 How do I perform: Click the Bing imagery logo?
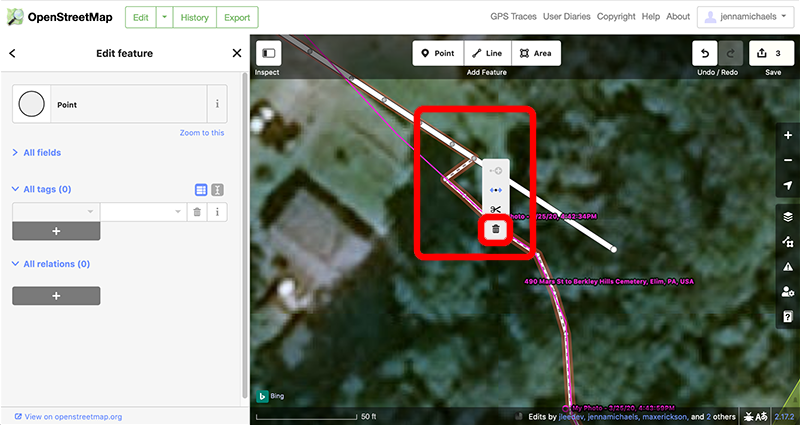coord(270,396)
